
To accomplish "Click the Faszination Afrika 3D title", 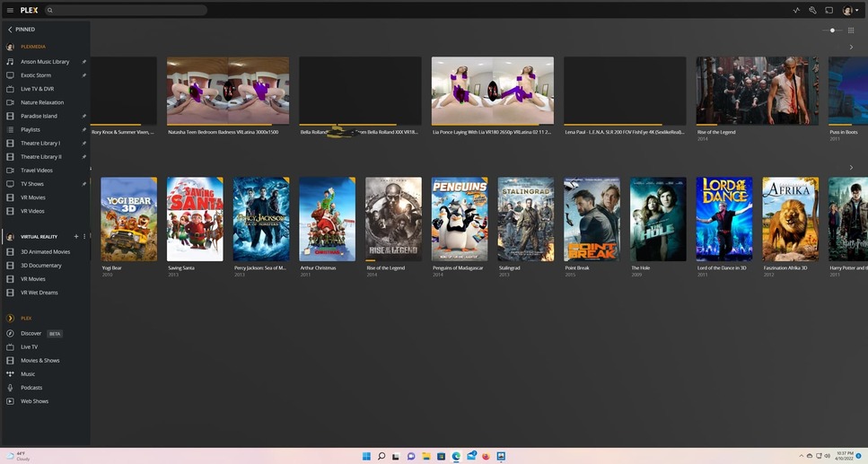I will point(785,268).
